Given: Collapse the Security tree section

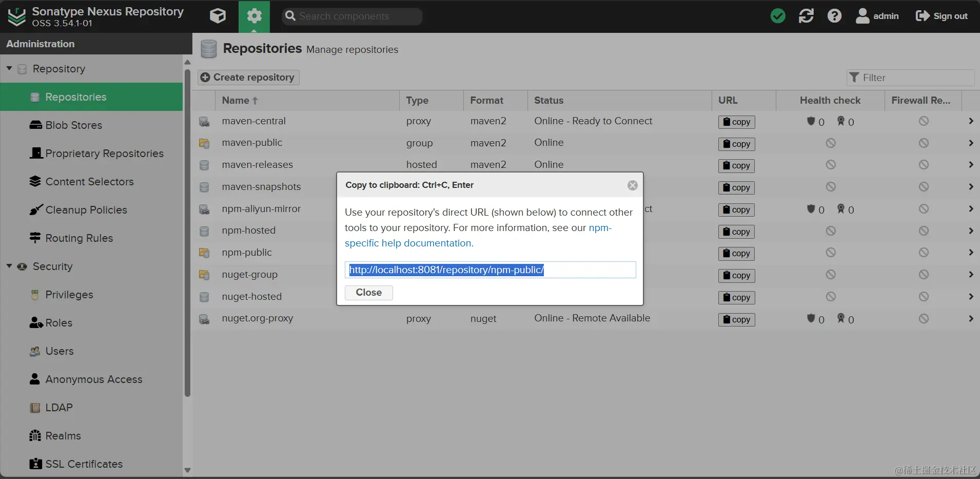Looking at the screenshot, I should tap(9, 266).
